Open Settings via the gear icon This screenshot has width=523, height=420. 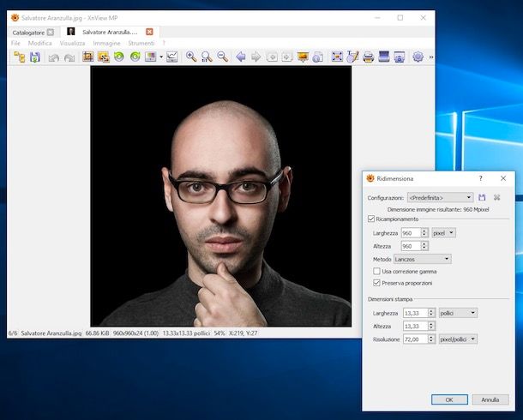click(x=418, y=57)
